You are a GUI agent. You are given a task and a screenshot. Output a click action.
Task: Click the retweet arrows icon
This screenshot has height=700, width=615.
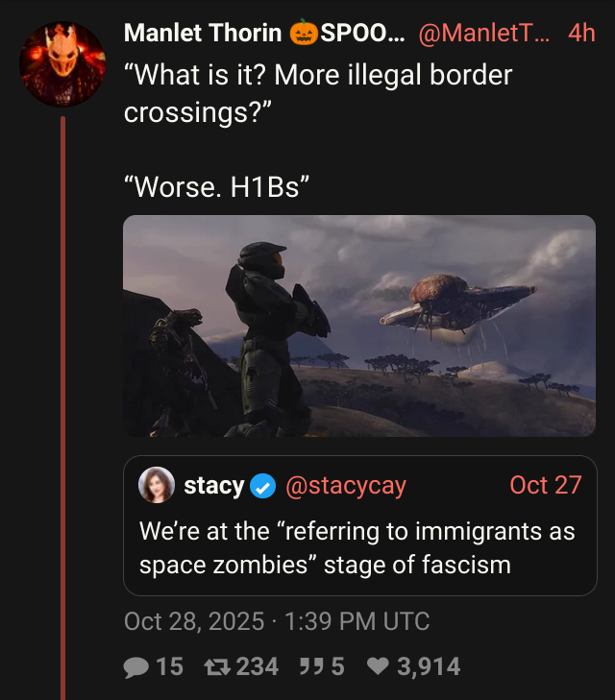tap(217, 667)
